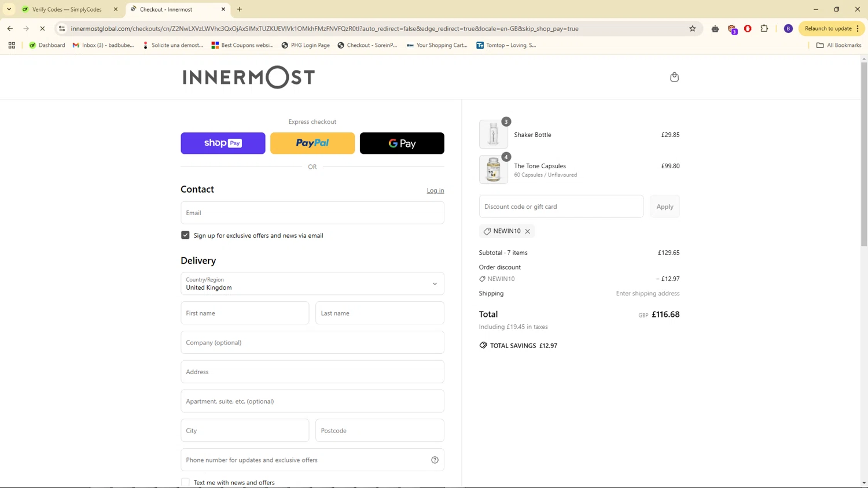
Task: Click the page vertical scrollbar
Action: pos(864,154)
